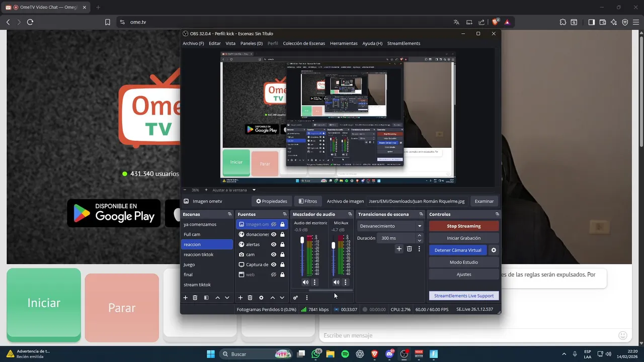Click Brave Shields icon in address bar
This screenshot has height=362, width=644.
tap(496, 22)
